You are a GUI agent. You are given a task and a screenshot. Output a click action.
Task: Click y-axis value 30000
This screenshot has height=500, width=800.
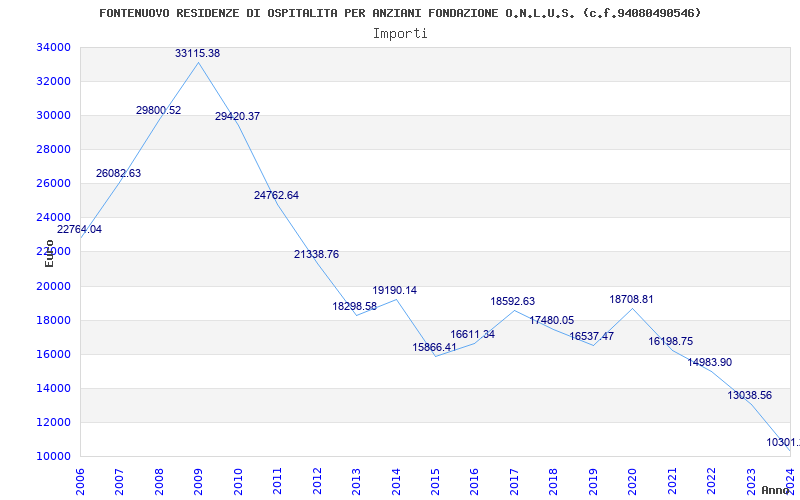pos(54,115)
